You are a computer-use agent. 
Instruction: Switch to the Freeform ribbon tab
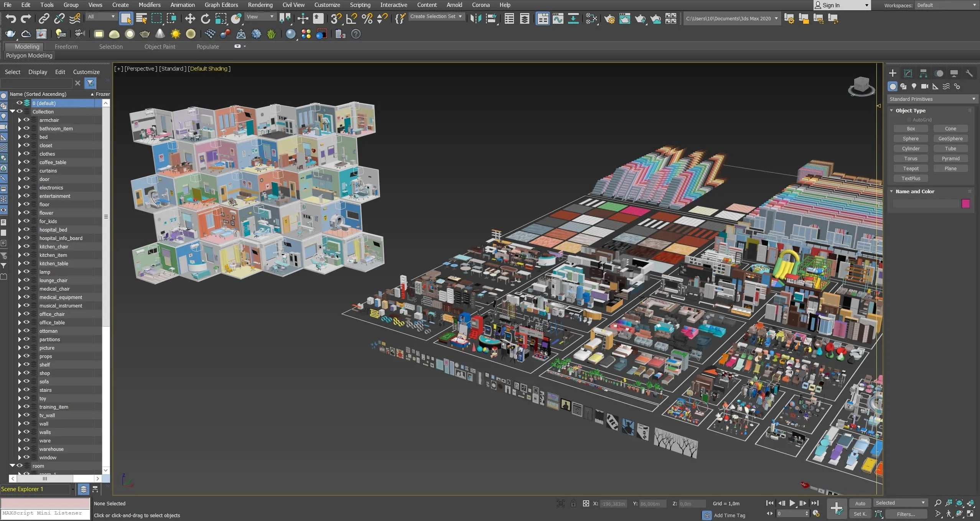(66, 46)
